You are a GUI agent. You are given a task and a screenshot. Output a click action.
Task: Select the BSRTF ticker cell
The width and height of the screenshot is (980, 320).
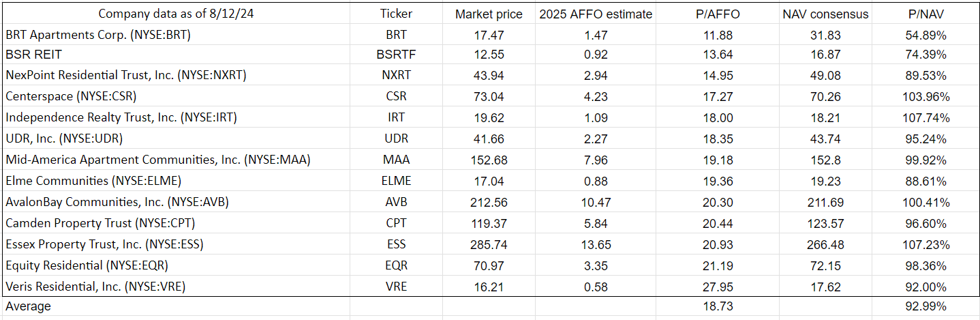(396, 55)
